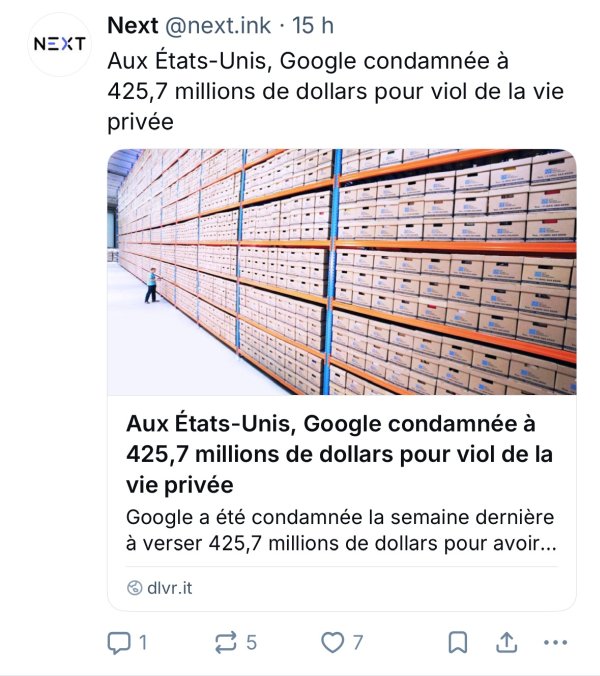Like the post with the heart icon
The width and height of the screenshot is (600, 676).
332,642
